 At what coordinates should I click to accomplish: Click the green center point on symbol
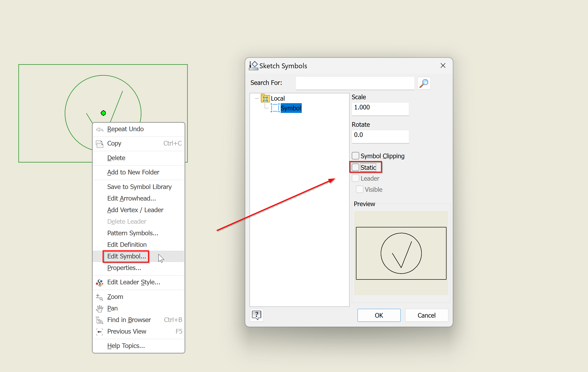[x=103, y=113]
